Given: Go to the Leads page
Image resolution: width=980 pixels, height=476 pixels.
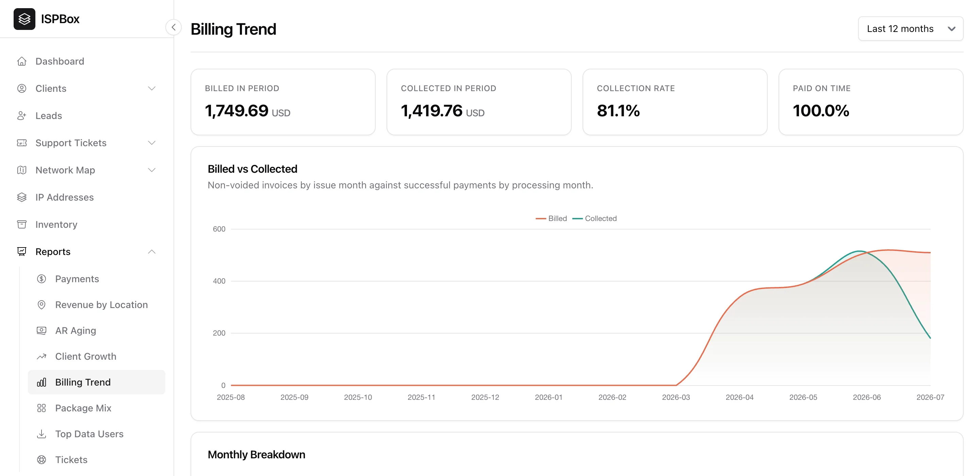Looking at the screenshot, I should [87, 116].
